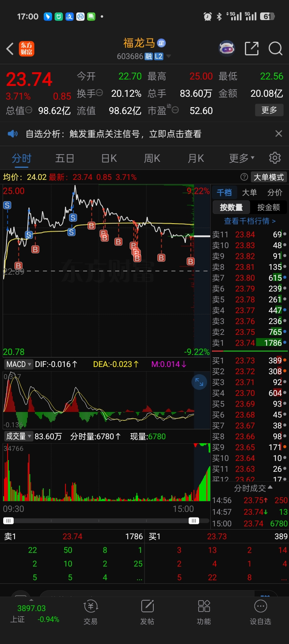This screenshot has height=644, width=289.
Task: Tap the stock name 福龙马
Action: [x=139, y=43]
